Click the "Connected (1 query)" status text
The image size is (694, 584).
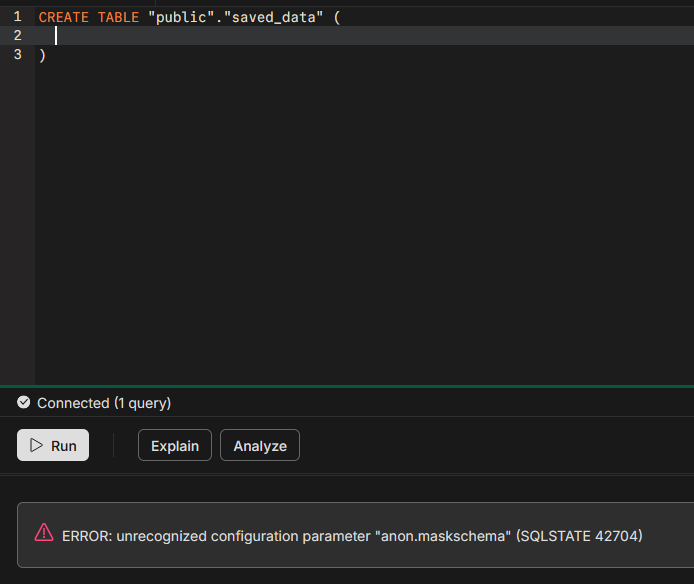(104, 403)
